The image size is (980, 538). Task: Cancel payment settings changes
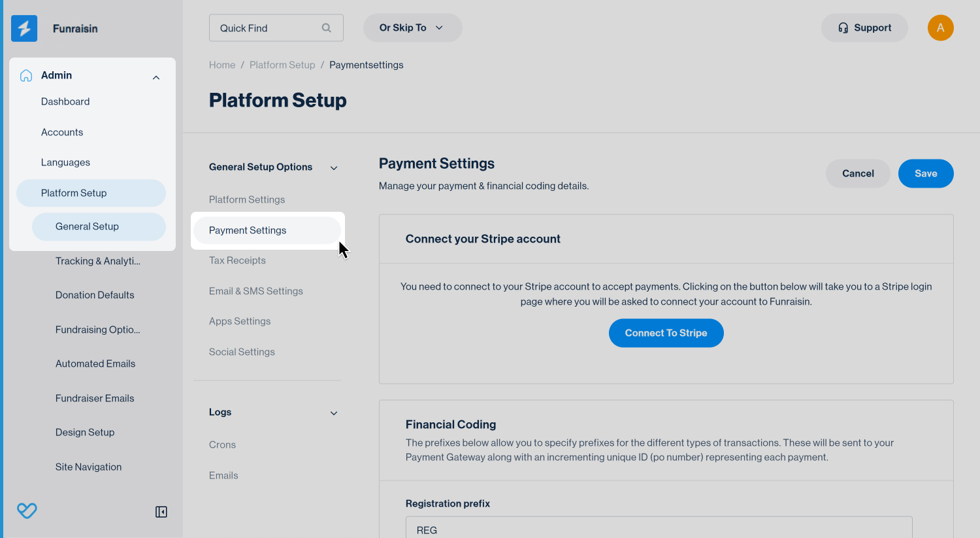[858, 173]
